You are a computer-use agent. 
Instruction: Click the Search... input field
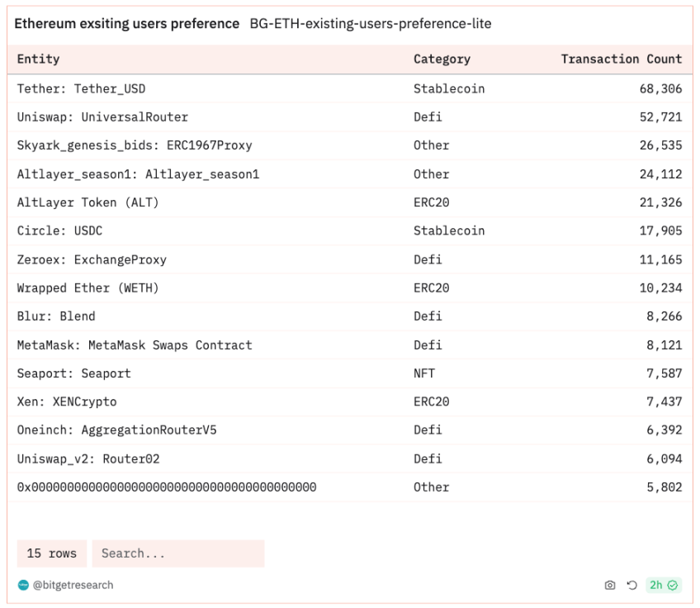click(x=178, y=553)
